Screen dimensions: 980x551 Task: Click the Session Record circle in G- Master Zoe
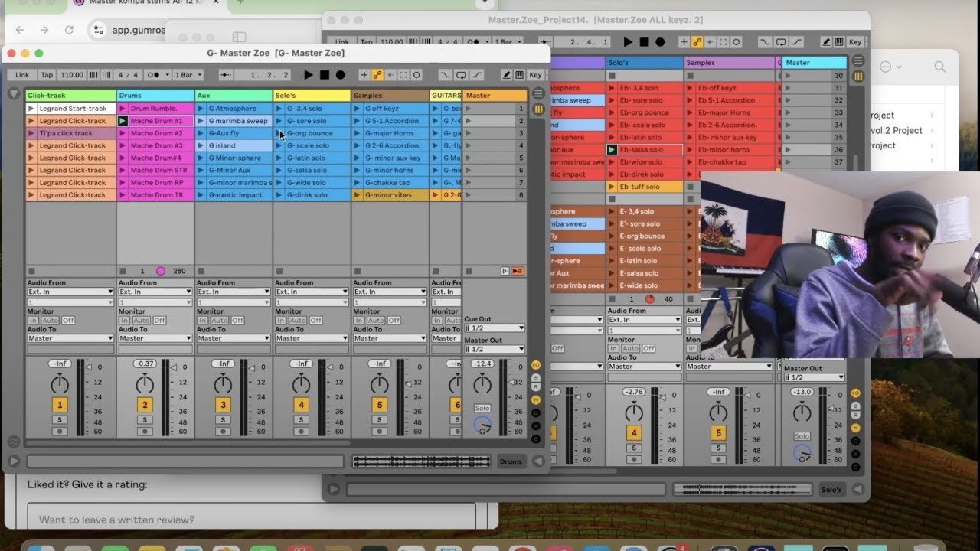pos(416,75)
